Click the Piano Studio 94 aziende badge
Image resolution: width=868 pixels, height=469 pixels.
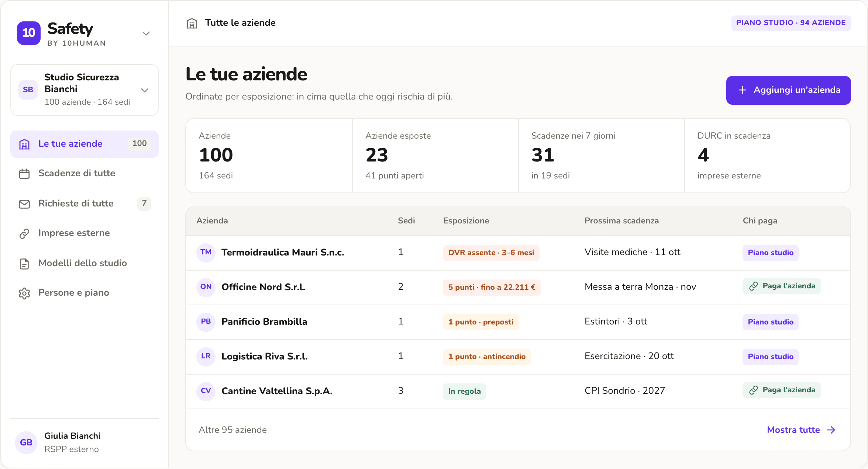[x=791, y=23]
